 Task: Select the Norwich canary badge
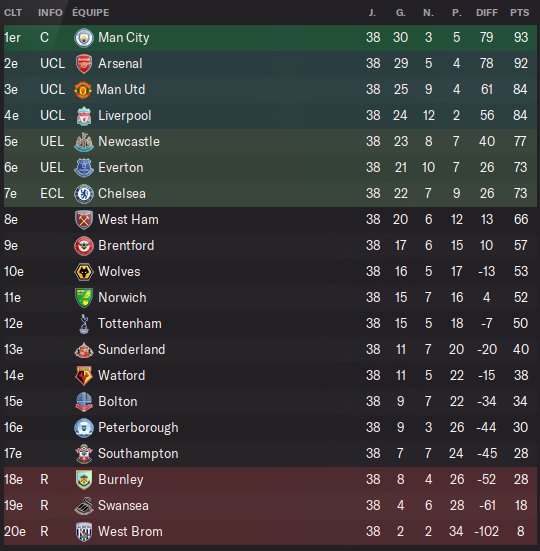point(84,298)
